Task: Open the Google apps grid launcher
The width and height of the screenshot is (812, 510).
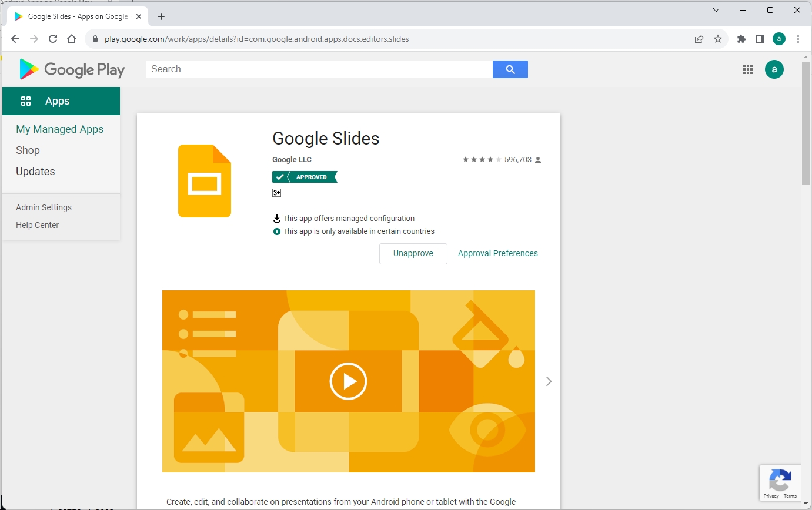Action: point(747,69)
